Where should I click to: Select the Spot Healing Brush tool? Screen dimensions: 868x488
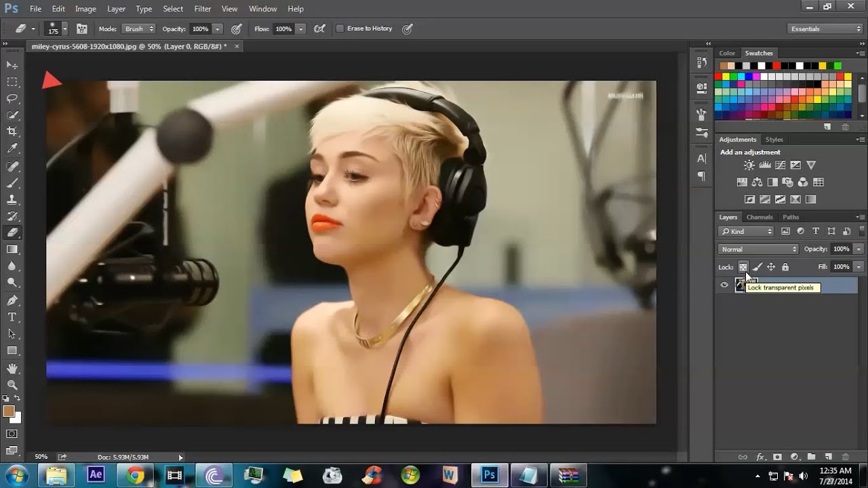[x=12, y=166]
